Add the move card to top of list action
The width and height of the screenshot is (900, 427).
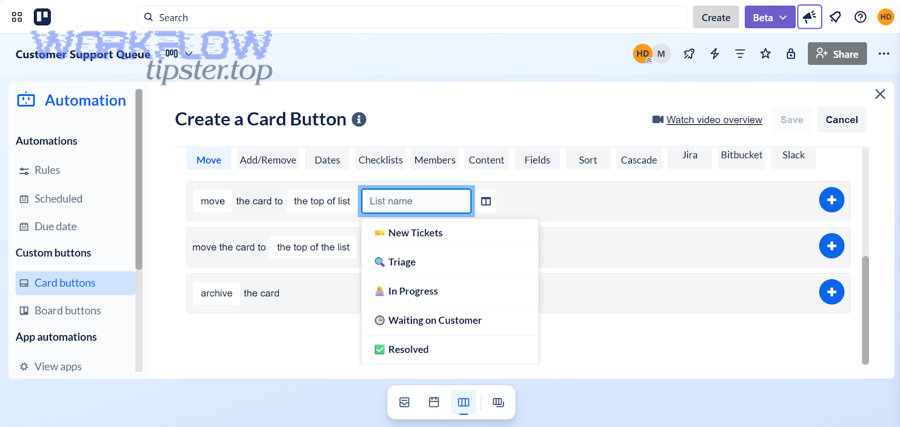[831, 200]
